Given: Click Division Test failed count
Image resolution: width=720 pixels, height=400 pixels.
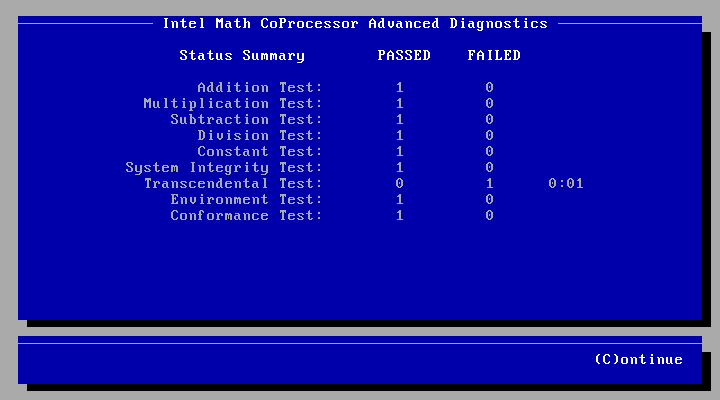Looking at the screenshot, I should pos(489,135).
